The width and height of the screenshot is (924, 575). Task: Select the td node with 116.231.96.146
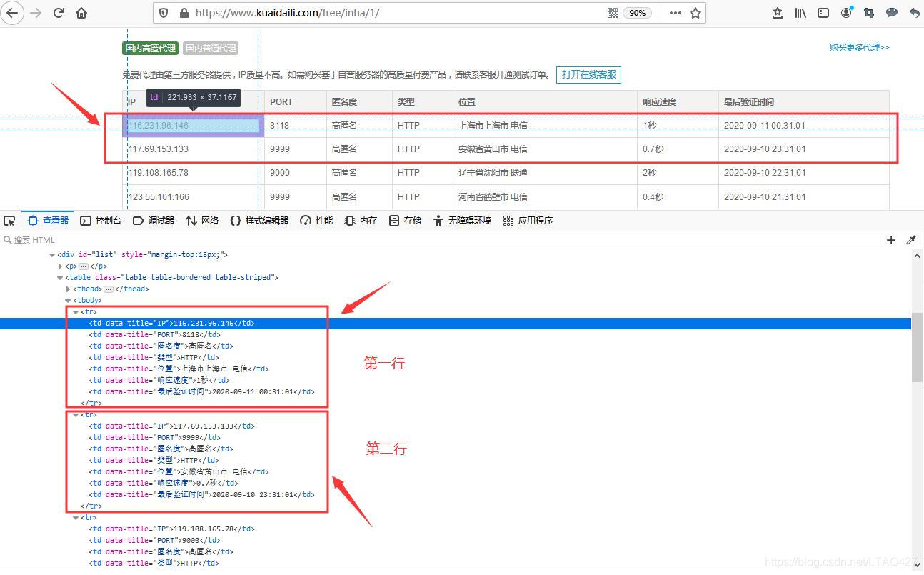(x=171, y=324)
